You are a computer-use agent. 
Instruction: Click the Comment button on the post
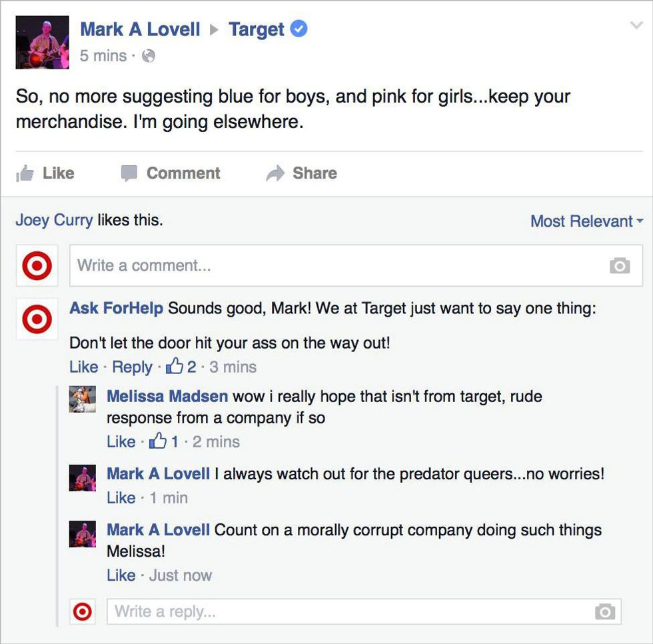coord(171,173)
